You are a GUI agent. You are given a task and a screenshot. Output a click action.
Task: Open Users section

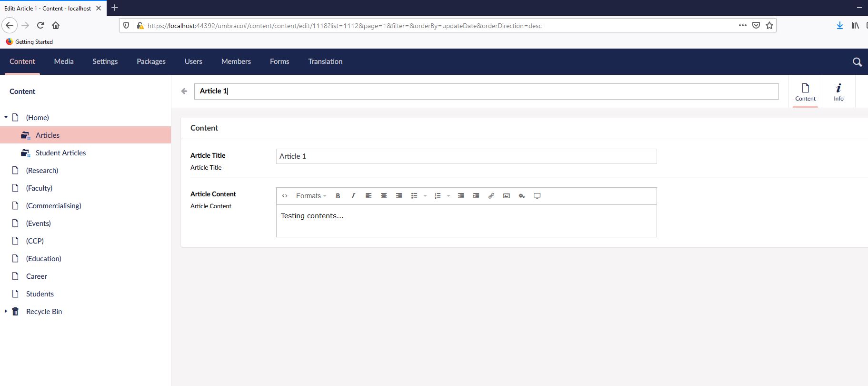193,61
